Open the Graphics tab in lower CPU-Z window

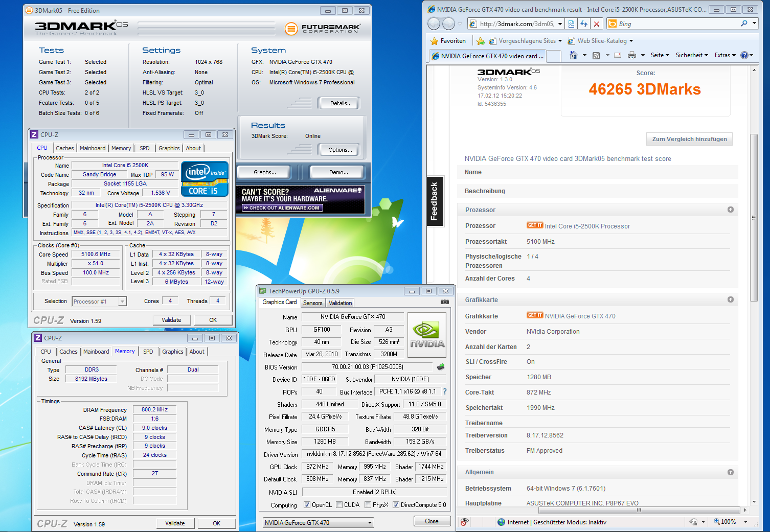173,352
